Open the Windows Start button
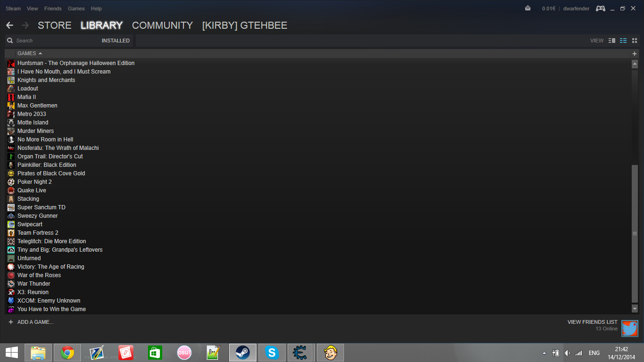The height and width of the screenshot is (362, 644). pos(12,353)
